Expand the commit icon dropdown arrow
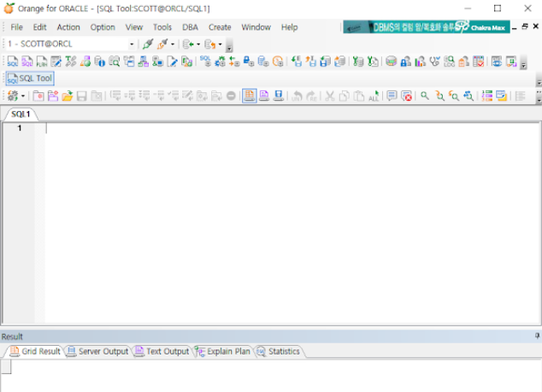Viewport: 542px width, 392px height. point(198,44)
